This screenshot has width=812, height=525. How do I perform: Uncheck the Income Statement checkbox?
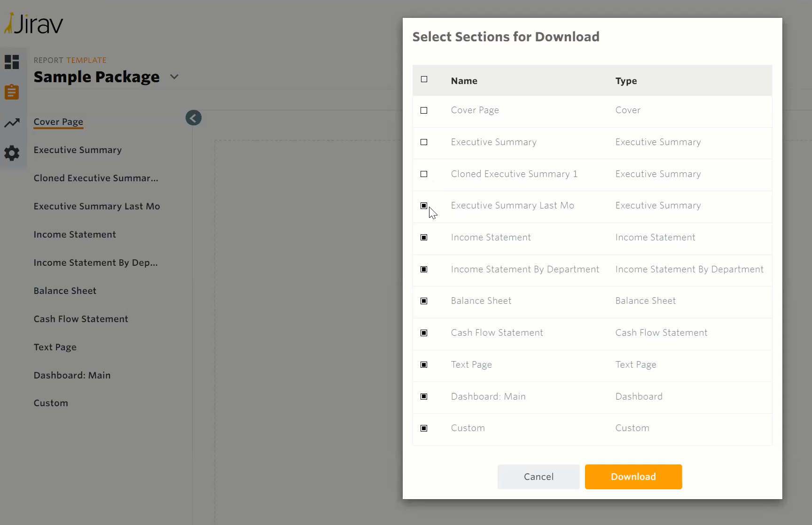click(424, 238)
